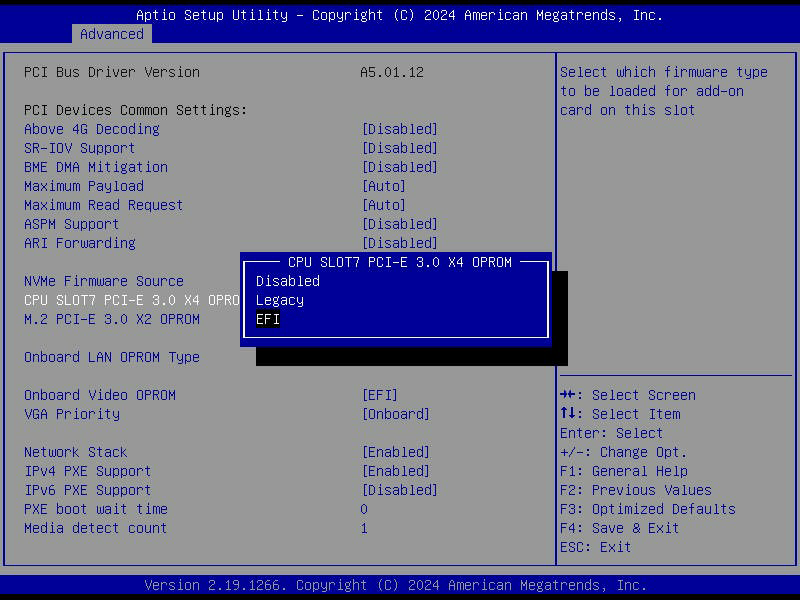Pick Disabled in the SLOT7 OPROM popup
This screenshot has width=800, height=600.
pos(288,281)
